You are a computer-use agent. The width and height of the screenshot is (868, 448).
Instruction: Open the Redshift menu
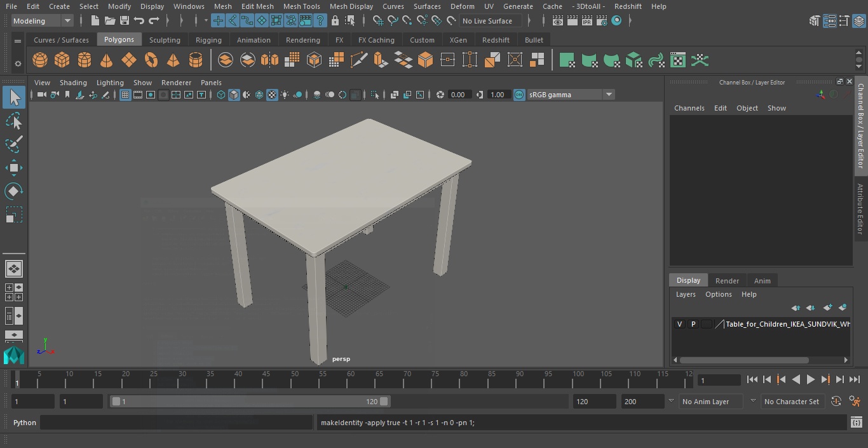[628, 6]
